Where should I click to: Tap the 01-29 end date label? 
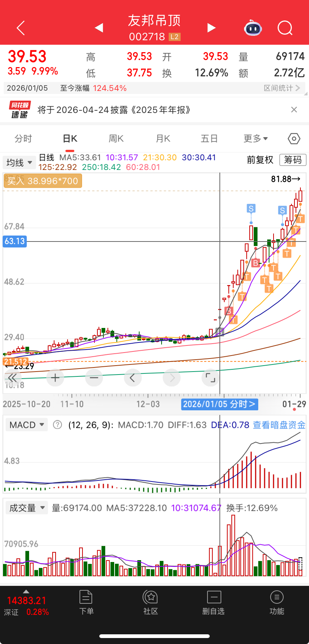[294, 404]
